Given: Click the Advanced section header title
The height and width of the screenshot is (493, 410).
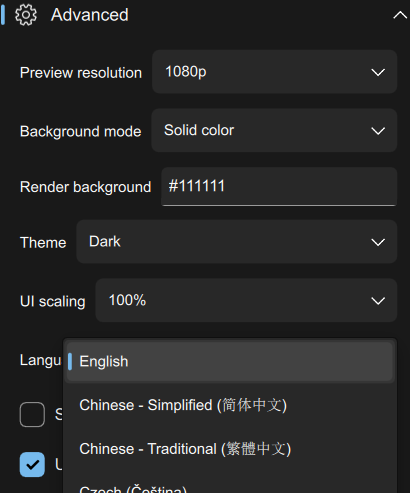Looking at the screenshot, I should 90,15.
